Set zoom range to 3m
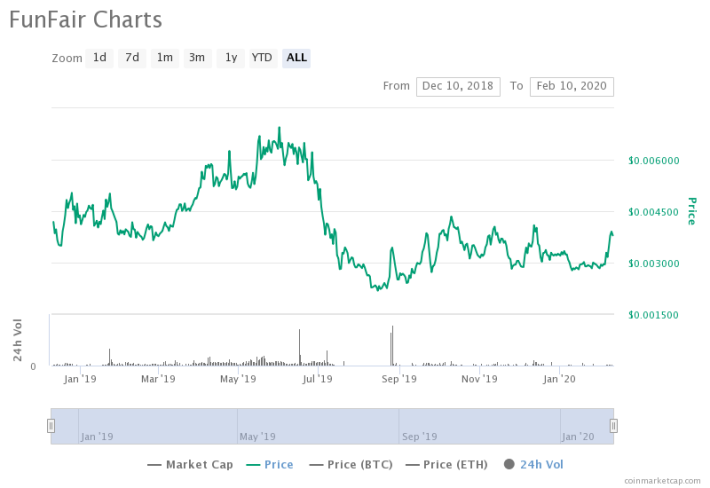This screenshot has height=488, width=710. coord(197,58)
